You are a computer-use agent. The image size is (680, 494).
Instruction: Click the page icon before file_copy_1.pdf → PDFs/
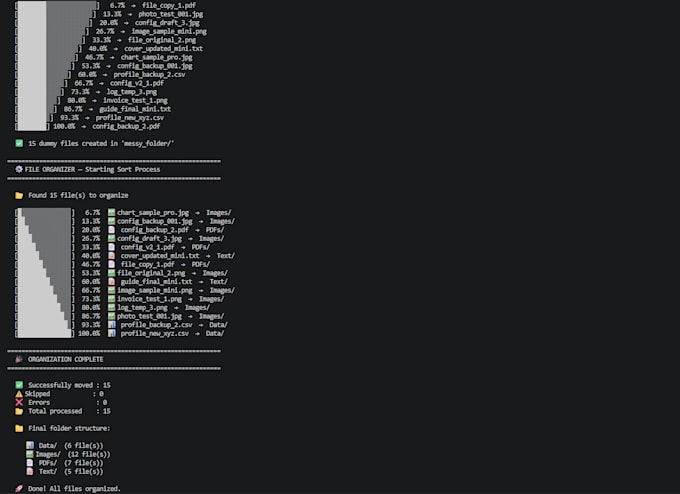point(111,264)
